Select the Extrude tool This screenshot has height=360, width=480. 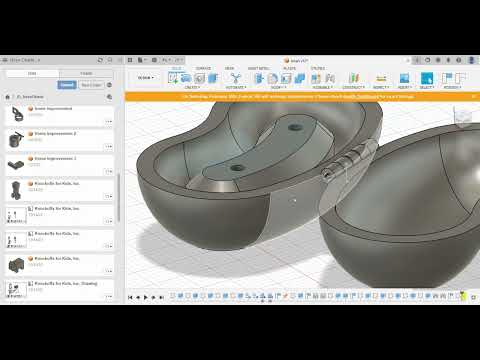coord(213,78)
